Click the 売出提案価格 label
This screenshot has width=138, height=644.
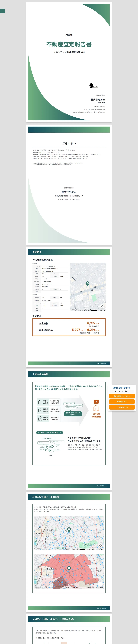coord(46,330)
